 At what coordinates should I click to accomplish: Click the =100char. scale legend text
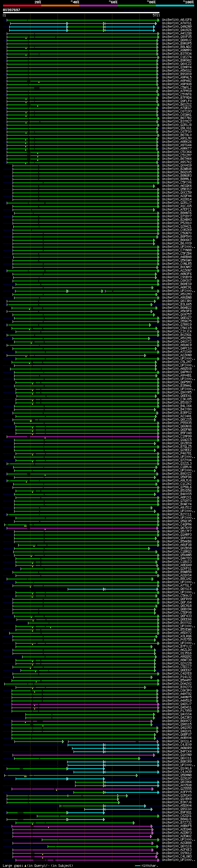coord(151,866)
